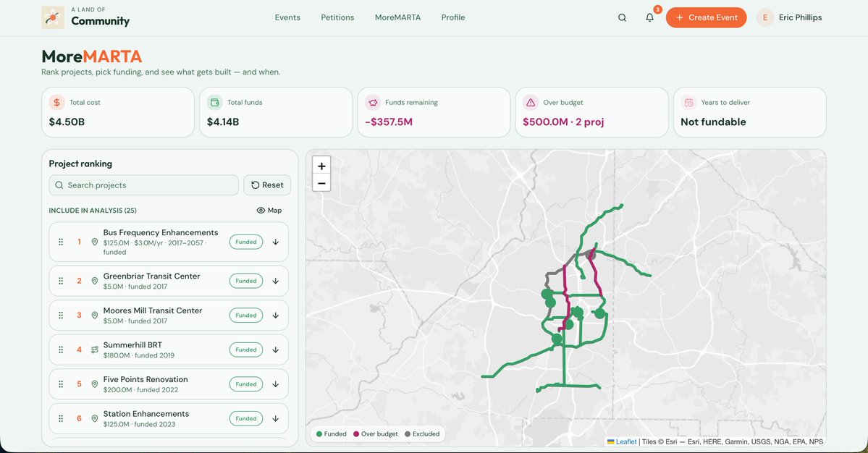Viewport: 868px width, 453px height.
Task: Click location pin icon for Moores Mill Transit Center
Action: pos(95,316)
